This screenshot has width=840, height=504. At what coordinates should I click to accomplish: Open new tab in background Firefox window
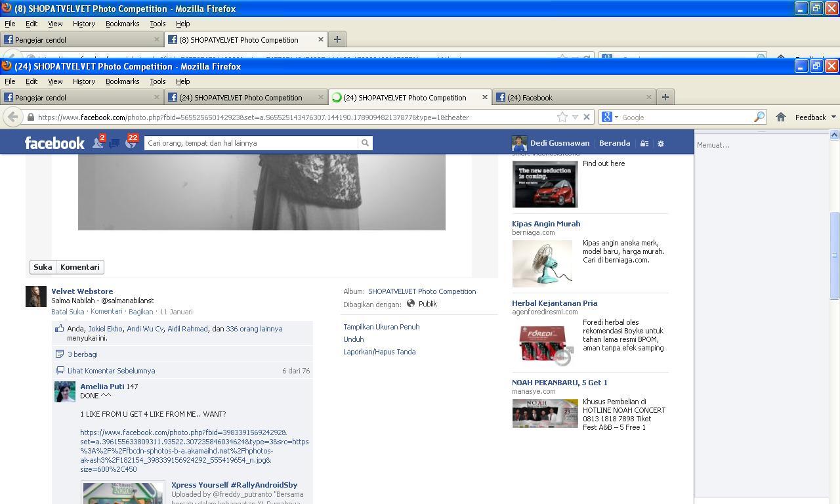click(x=337, y=39)
